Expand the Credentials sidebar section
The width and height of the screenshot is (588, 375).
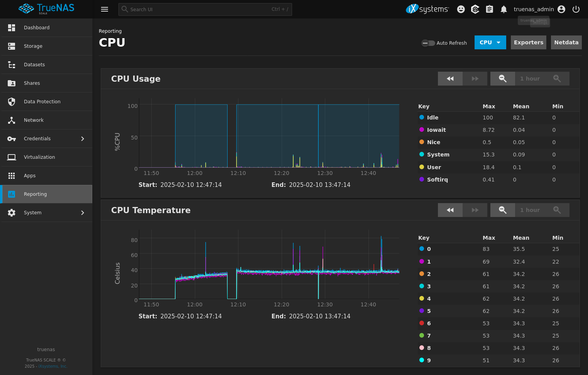[x=46, y=138]
